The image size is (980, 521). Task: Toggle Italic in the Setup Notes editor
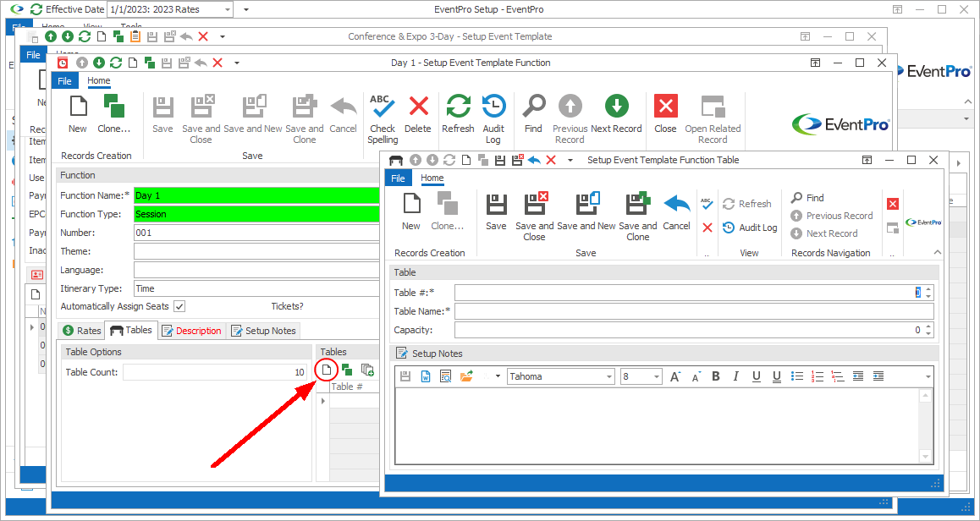point(735,376)
